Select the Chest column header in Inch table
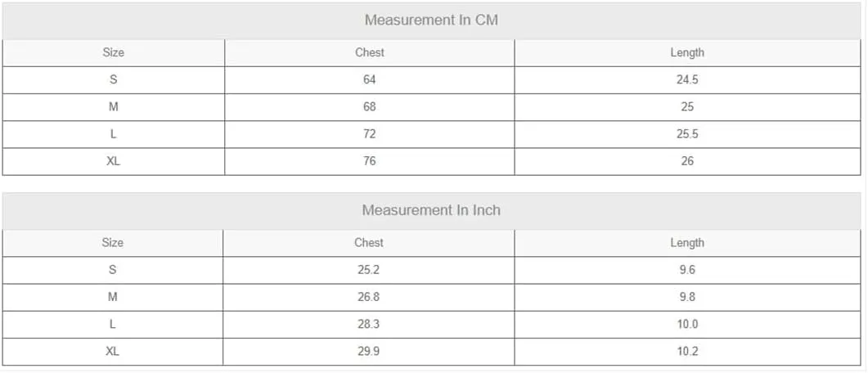The width and height of the screenshot is (868, 373). [x=369, y=242]
